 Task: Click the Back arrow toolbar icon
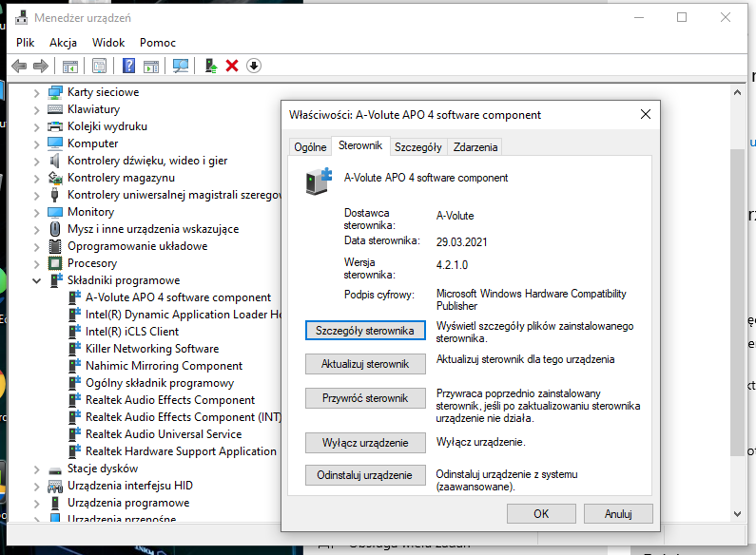coord(19,66)
